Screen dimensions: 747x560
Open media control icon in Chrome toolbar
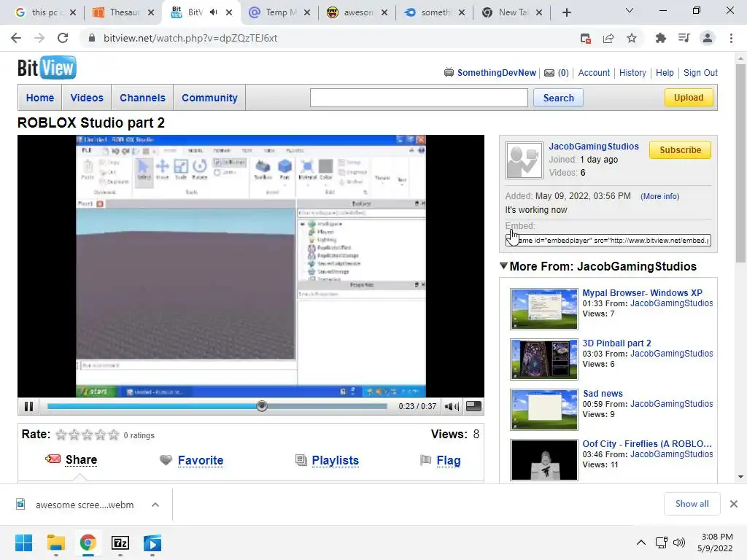[684, 38]
